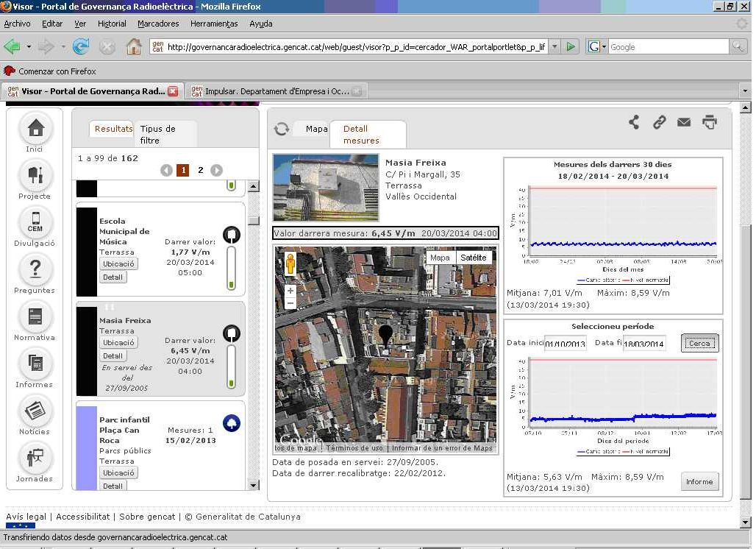The image size is (756, 549).
Task: Click the print icon in detail panel
Action: 709,122
